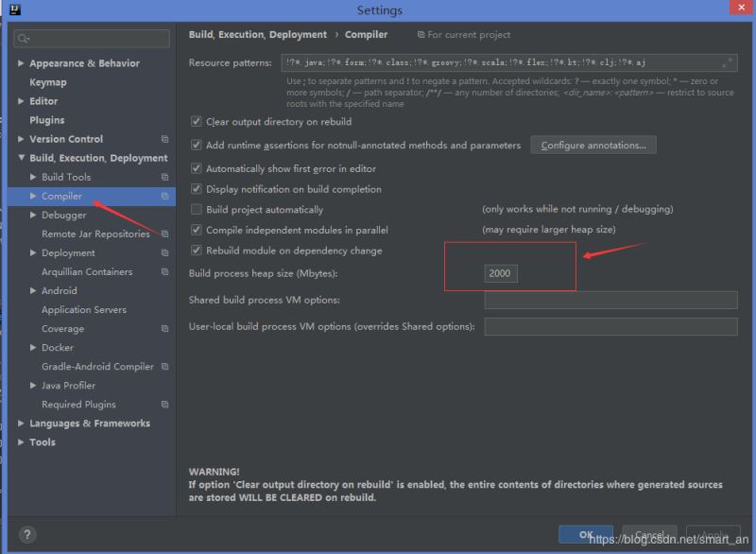The height and width of the screenshot is (554, 756).
Task: Click the icon beside Remote Jar Repositories
Action: click(164, 234)
